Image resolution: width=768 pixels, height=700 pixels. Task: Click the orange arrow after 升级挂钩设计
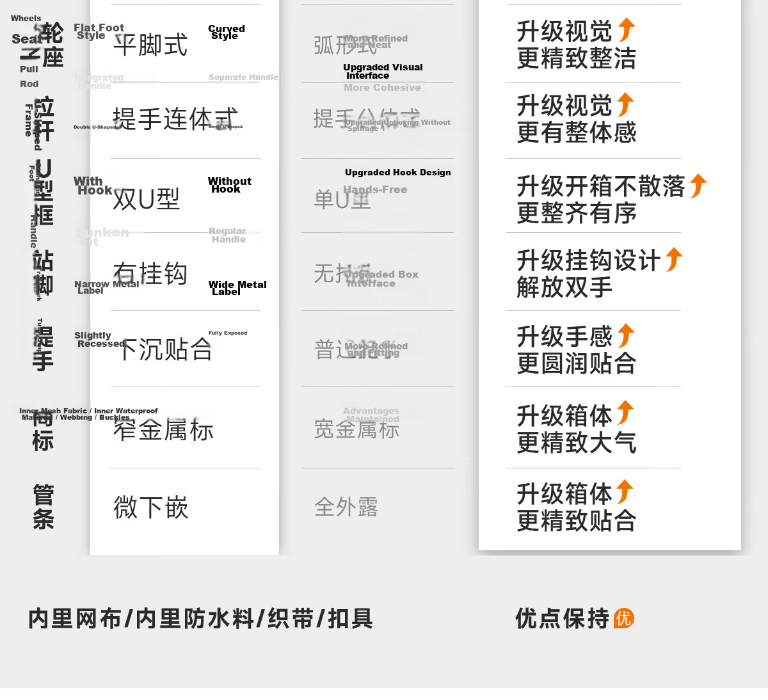pyautogui.click(x=674, y=260)
